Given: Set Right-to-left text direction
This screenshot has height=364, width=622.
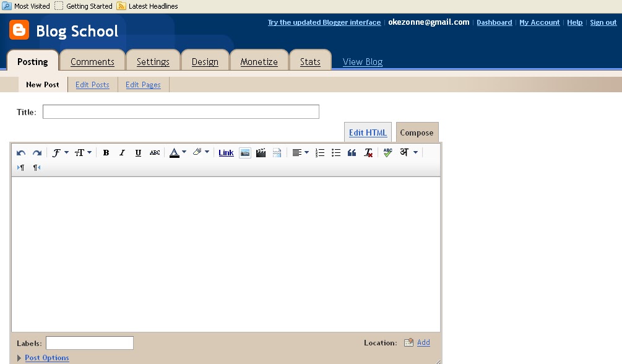Looking at the screenshot, I should pyautogui.click(x=37, y=168).
